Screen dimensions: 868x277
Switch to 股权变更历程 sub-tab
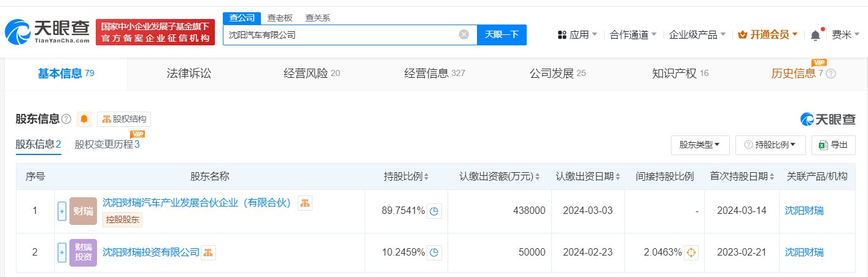[107, 145]
